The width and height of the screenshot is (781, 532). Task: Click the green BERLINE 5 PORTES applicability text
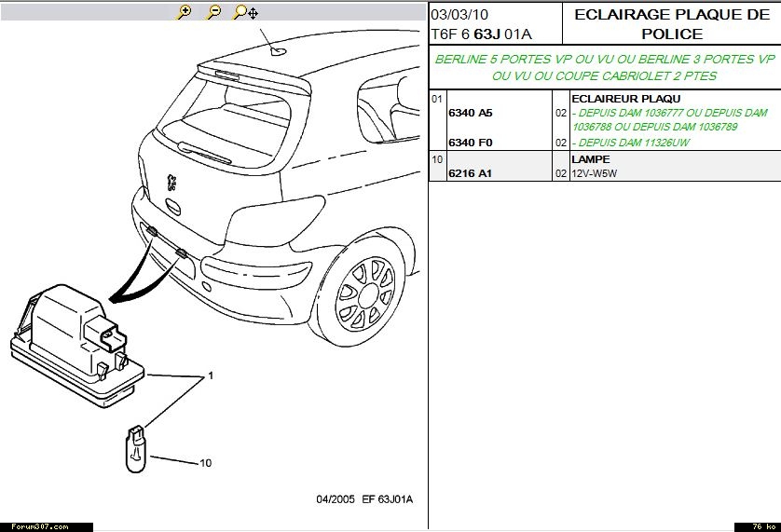pos(604,66)
